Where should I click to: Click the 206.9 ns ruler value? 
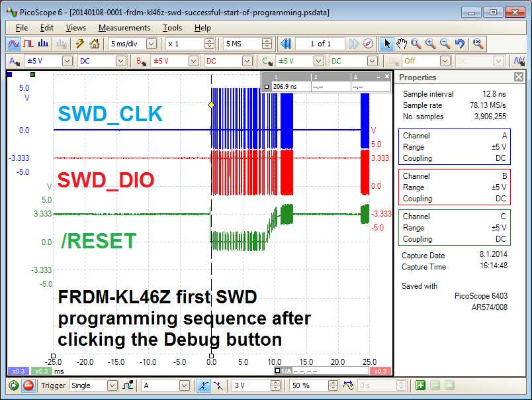click(x=285, y=87)
